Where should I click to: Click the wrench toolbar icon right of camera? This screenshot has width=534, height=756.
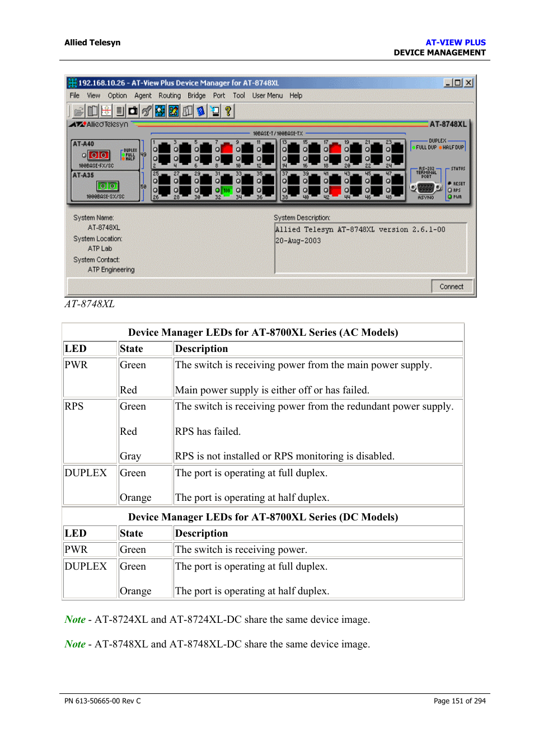pyautogui.click(x=146, y=111)
